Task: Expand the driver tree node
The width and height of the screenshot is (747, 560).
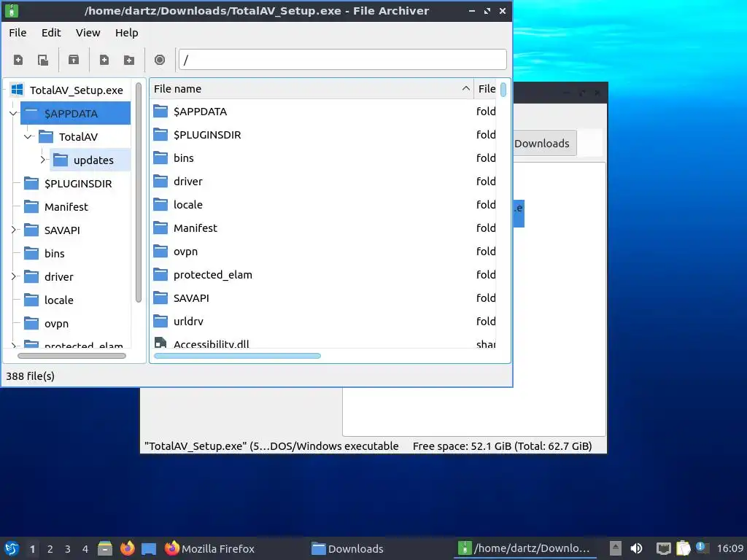Action: 13,276
